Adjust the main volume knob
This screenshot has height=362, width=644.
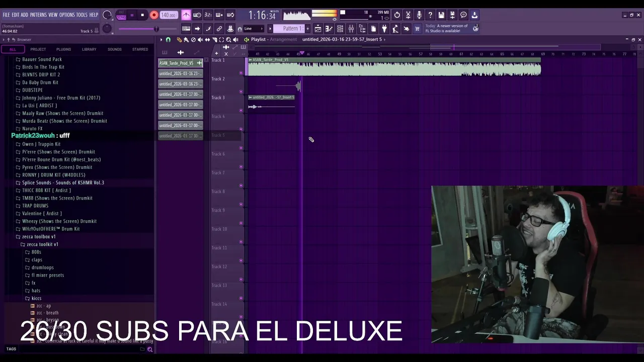(x=107, y=15)
